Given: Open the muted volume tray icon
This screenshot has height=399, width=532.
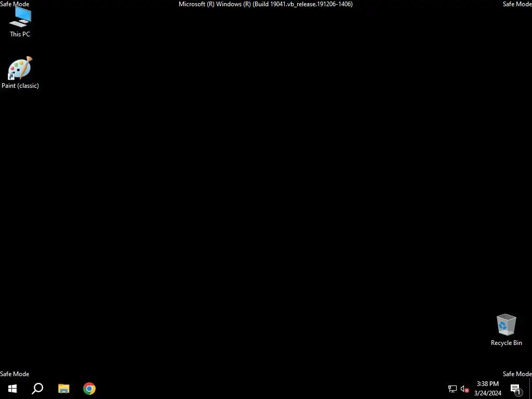Looking at the screenshot, I should (465, 389).
